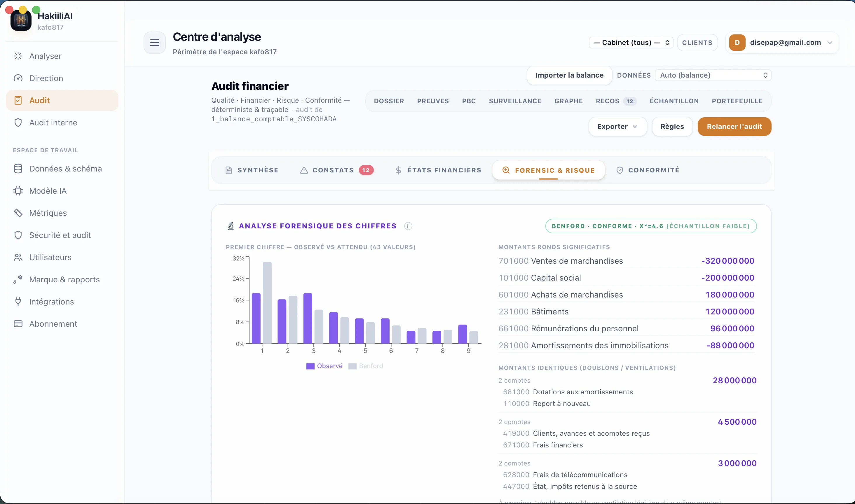
Task: Open the Graphe tab
Action: pyautogui.click(x=568, y=101)
